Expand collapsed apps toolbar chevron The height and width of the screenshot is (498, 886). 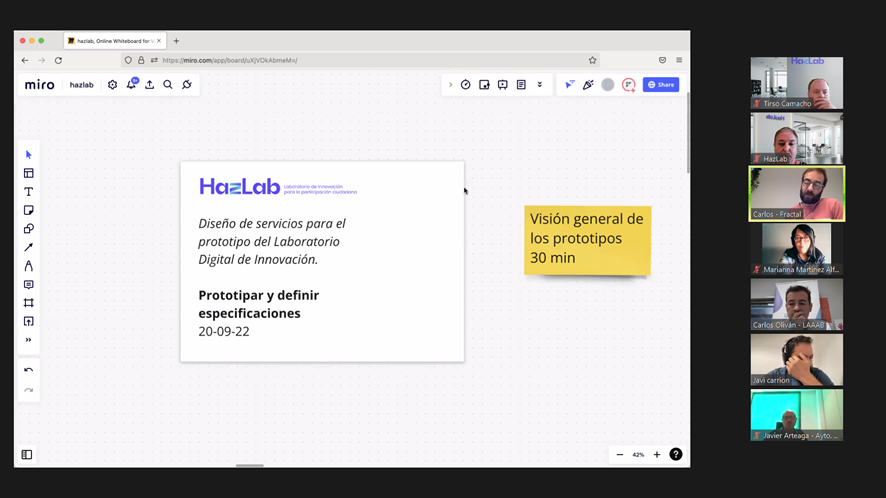coord(450,85)
